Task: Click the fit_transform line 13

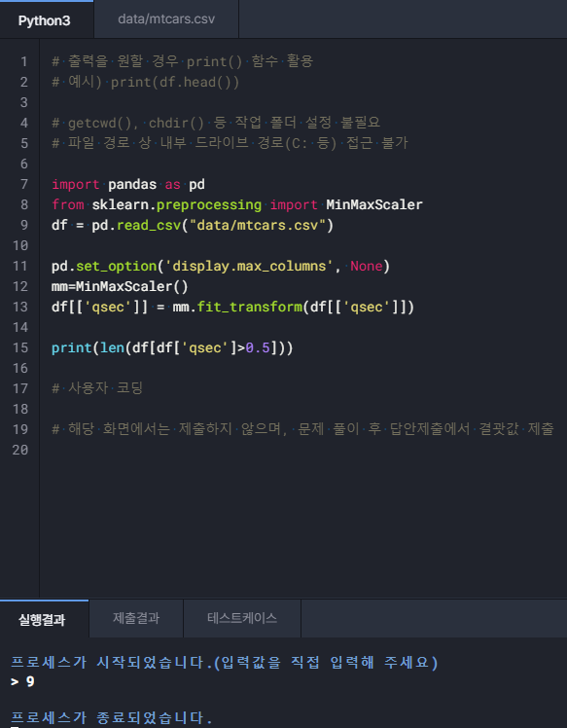Action: pos(232,307)
